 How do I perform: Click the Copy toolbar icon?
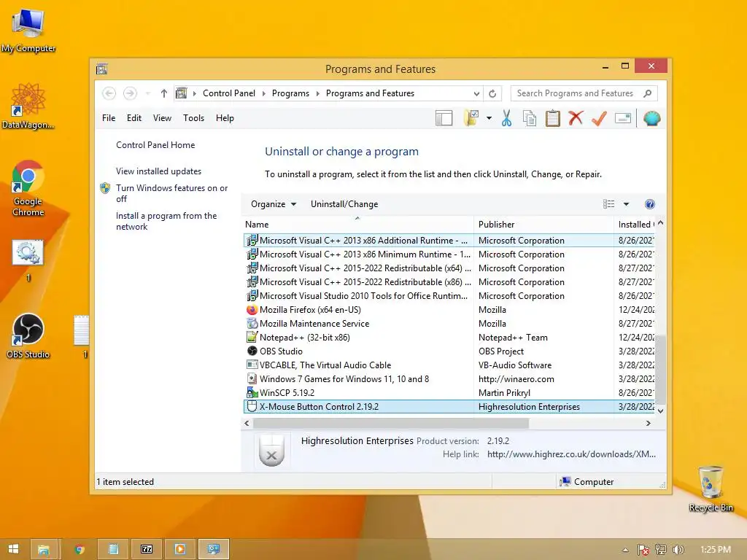(530, 118)
